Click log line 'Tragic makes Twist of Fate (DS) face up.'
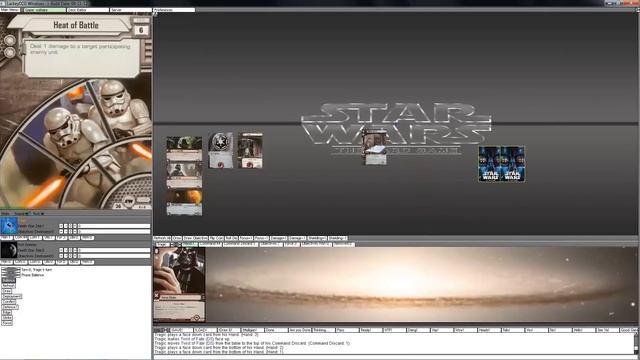Image resolution: width=640 pixels, height=360 pixels. (192, 339)
